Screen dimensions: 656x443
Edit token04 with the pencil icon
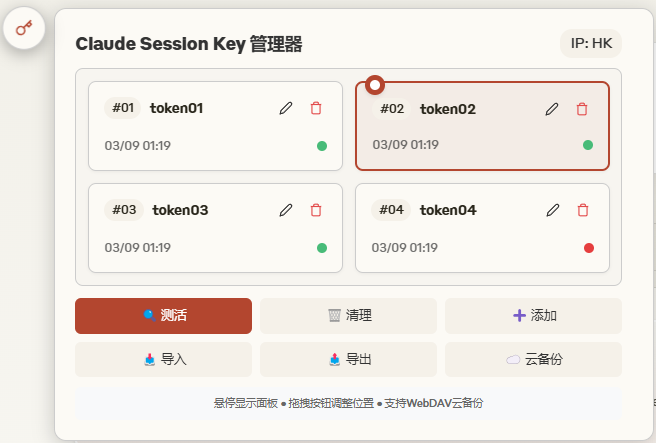click(553, 210)
